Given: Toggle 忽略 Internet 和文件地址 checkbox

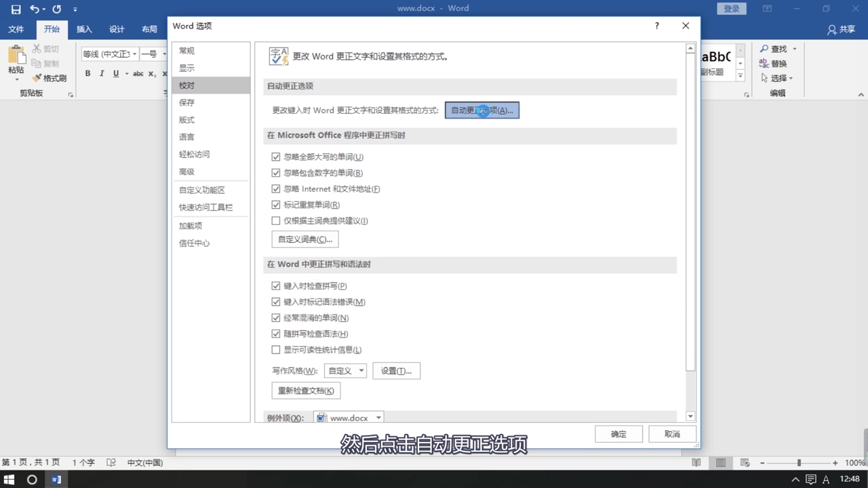Looking at the screenshot, I should pyautogui.click(x=276, y=188).
